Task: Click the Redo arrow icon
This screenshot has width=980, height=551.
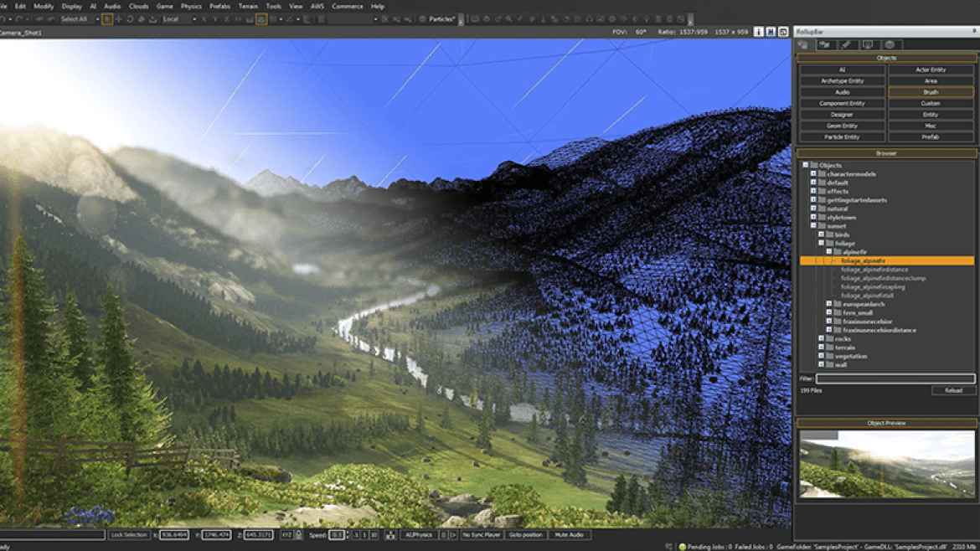Action: [x=20, y=19]
